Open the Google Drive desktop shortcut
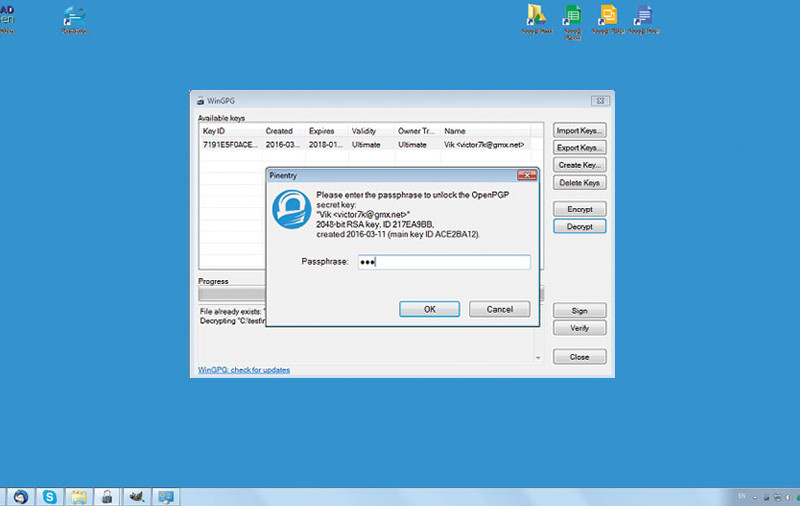This screenshot has height=506, width=800. click(x=537, y=18)
